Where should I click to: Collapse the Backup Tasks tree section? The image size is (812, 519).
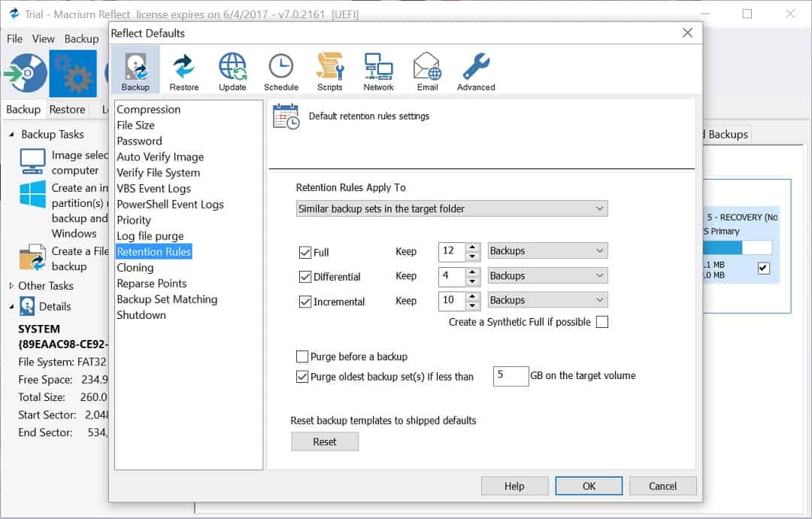point(11,135)
